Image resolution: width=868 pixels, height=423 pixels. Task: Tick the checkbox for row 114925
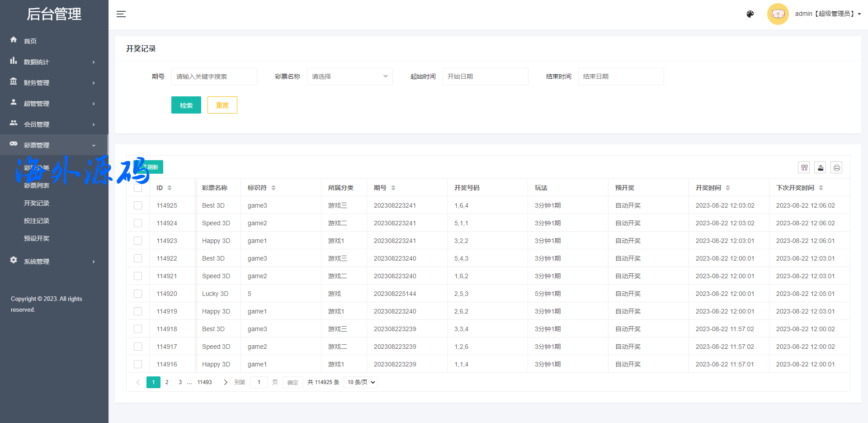point(138,205)
